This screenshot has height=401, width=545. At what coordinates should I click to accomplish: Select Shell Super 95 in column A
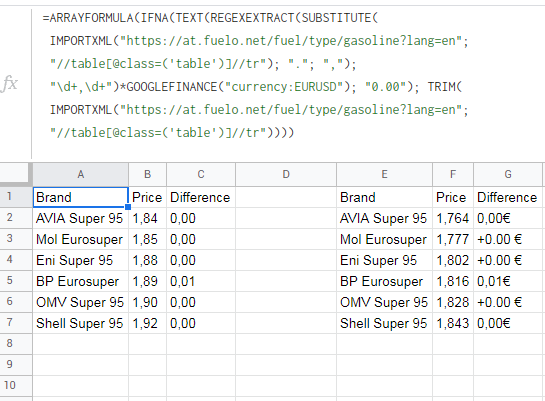coord(81,323)
